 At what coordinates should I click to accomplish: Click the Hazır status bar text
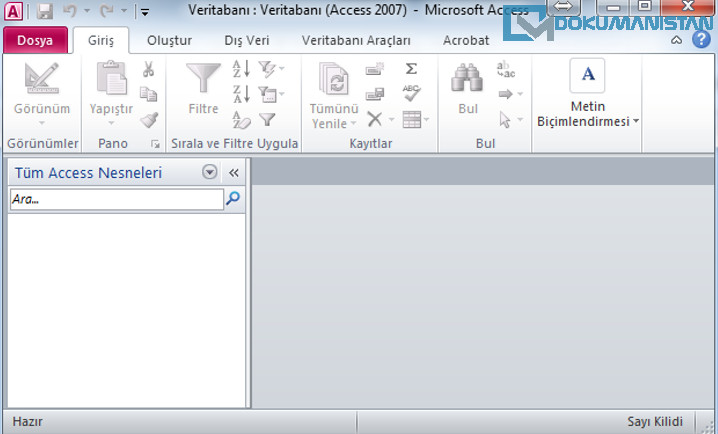27,422
